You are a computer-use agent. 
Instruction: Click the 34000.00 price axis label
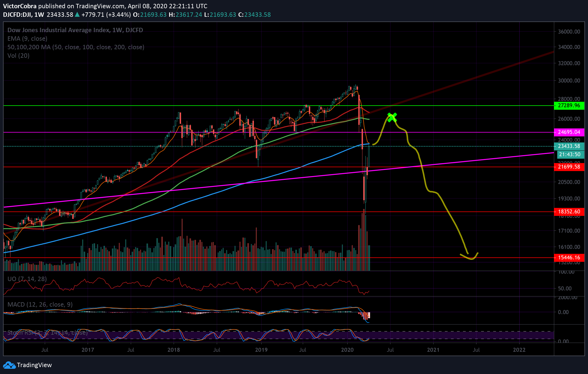tap(569, 47)
